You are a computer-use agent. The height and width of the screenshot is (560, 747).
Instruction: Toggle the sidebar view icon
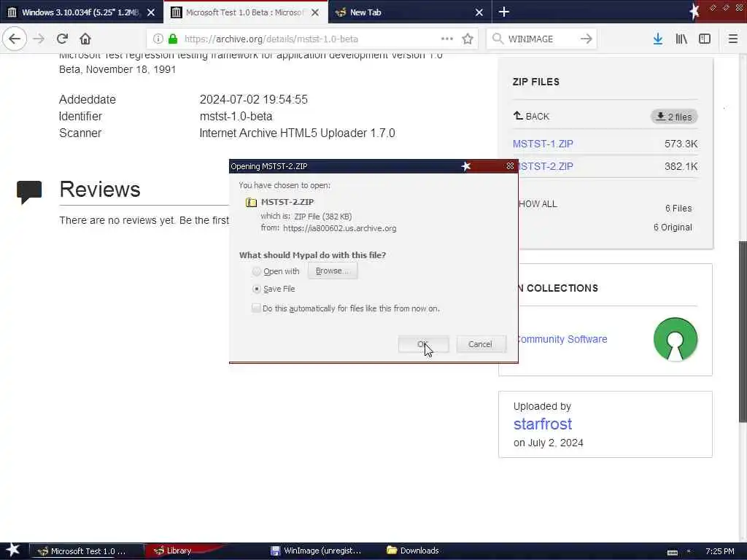pyautogui.click(x=705, y=39)
